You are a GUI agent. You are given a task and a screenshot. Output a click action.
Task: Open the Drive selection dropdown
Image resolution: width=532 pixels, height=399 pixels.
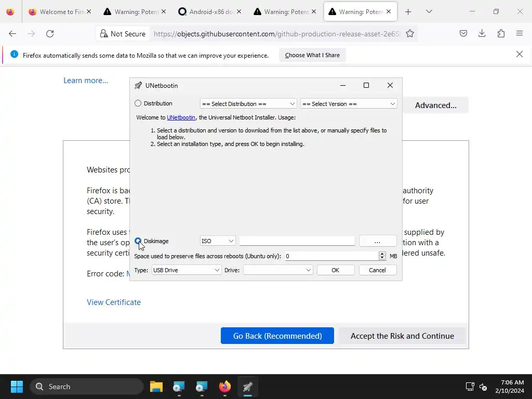coord(278,270)
